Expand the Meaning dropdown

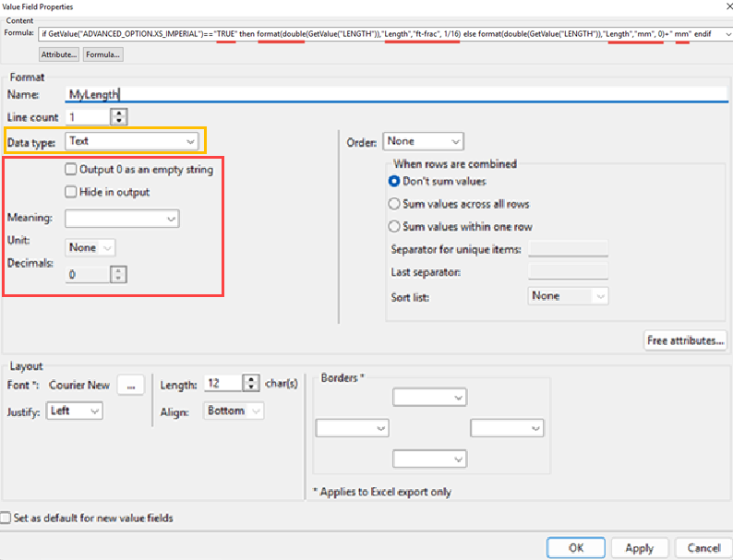click(x=122, y=219)
